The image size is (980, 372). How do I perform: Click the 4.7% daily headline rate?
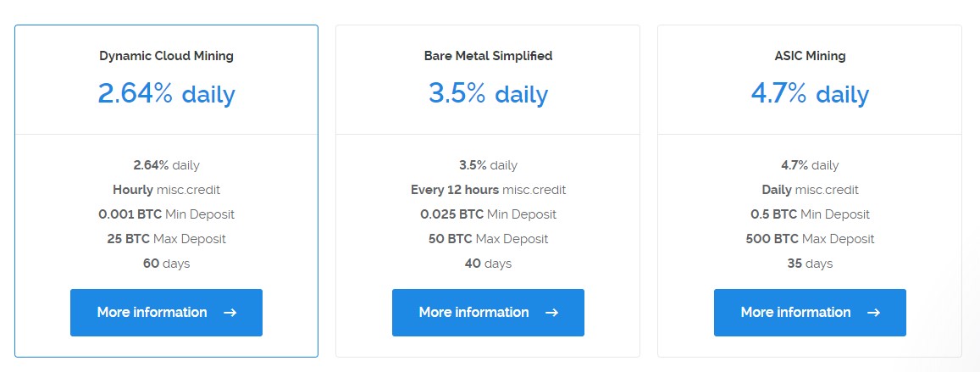click(x=810, y=93)
